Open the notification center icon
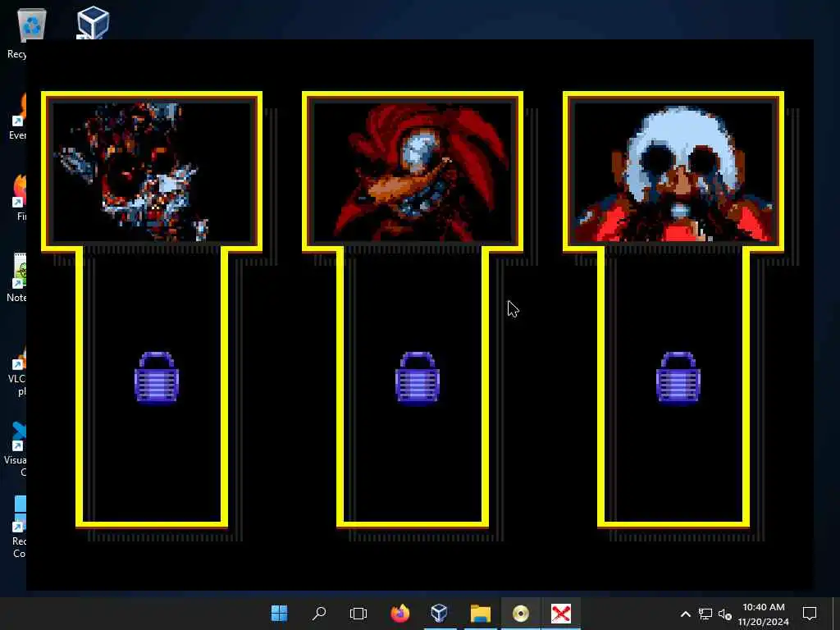 click(810, 614)
